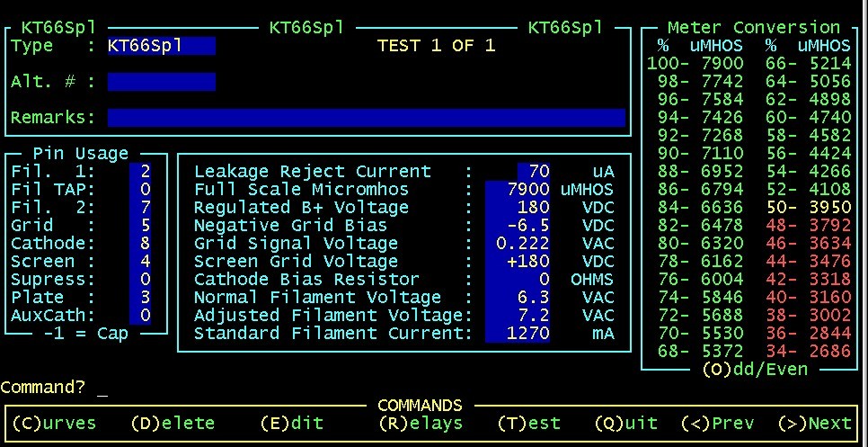Click the 90- 7110 conversion entry
This screenshot has width=868, height=447.
click(x=701, y=153)
